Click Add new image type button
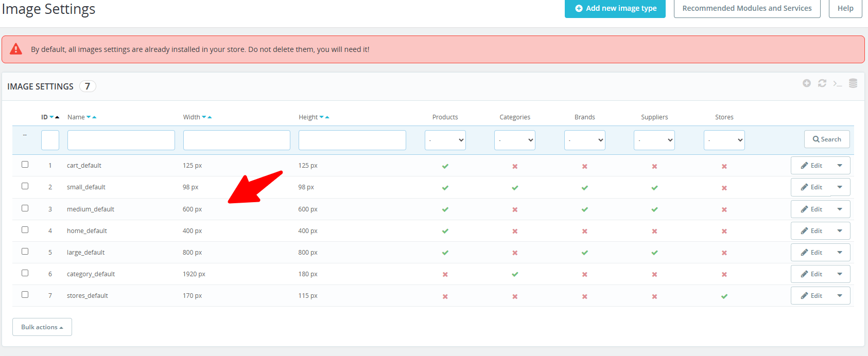Screen dimensions: 868x356 click(x=615, y=8)
